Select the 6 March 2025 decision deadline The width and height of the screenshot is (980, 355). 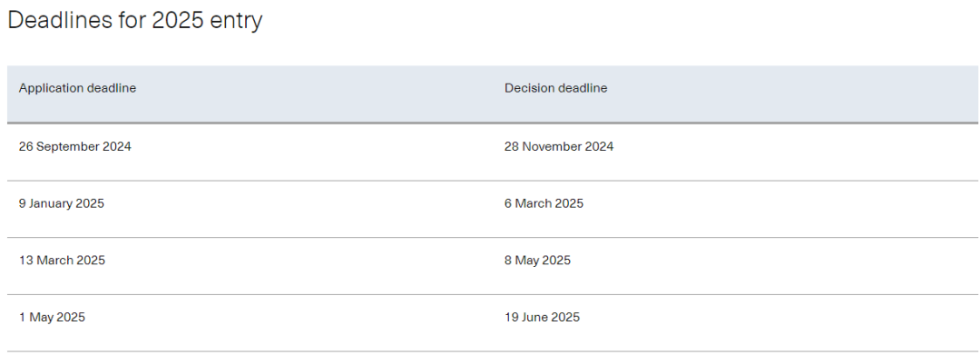(544, 203)
